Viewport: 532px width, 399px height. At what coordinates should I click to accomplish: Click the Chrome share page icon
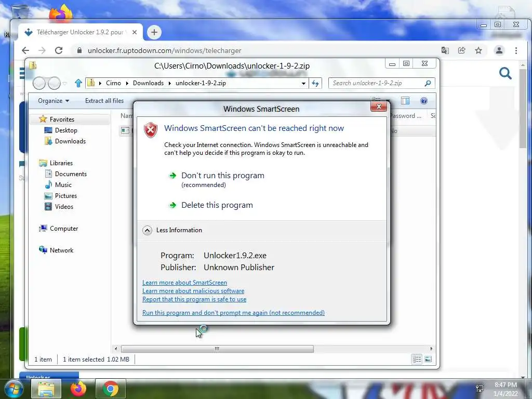coord(461,50)
